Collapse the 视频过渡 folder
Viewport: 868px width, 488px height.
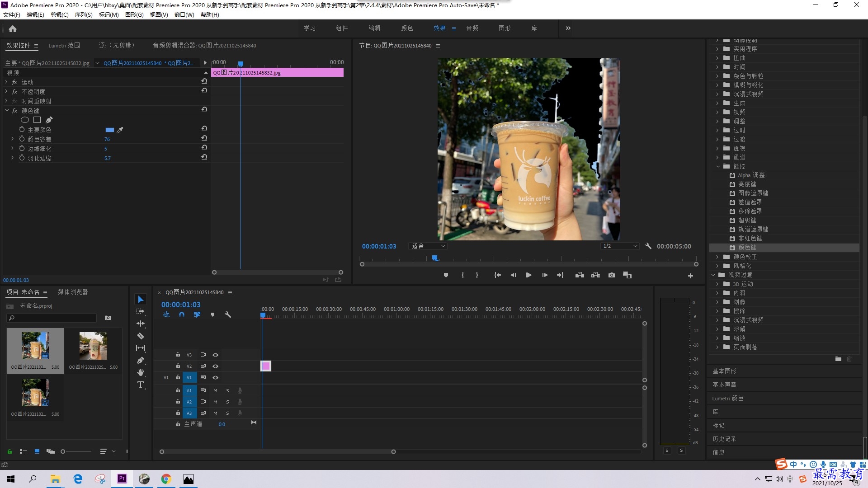point(713,275)
